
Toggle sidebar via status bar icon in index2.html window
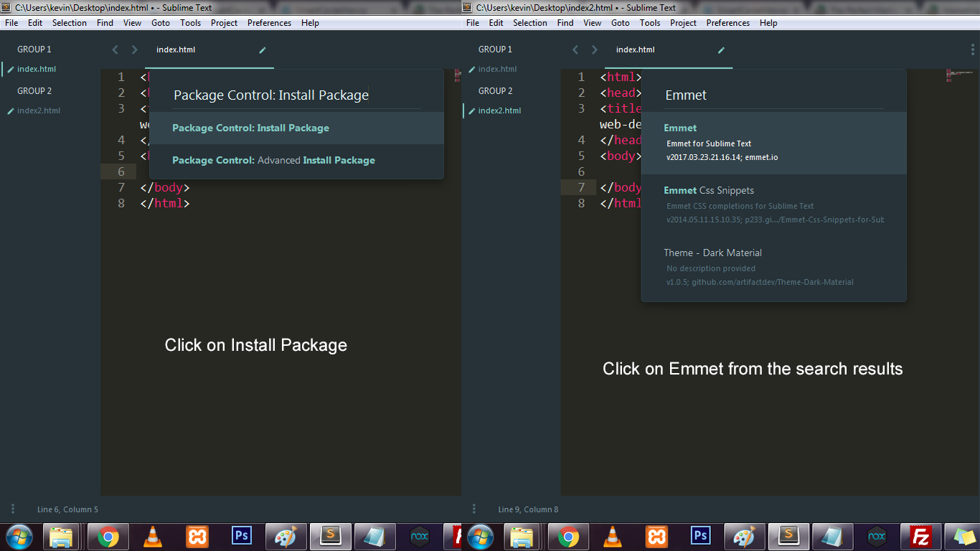pyautogui.click(x=474, y=509)
